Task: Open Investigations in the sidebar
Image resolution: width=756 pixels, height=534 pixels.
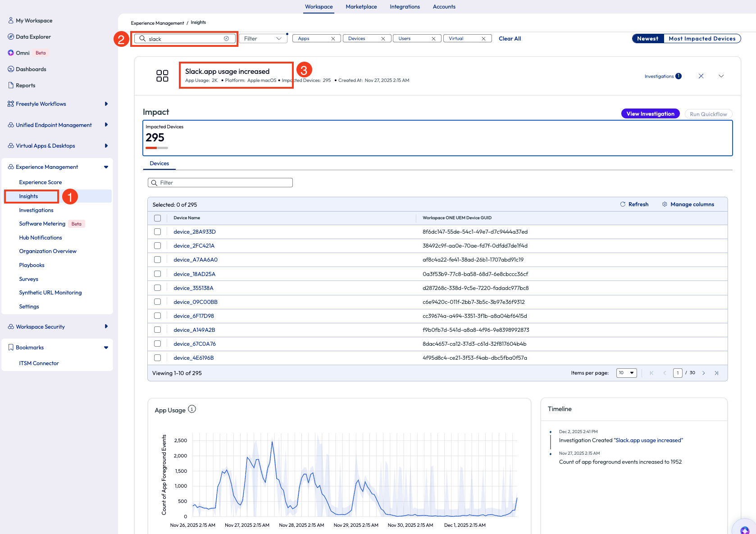Action: [36, 210]
